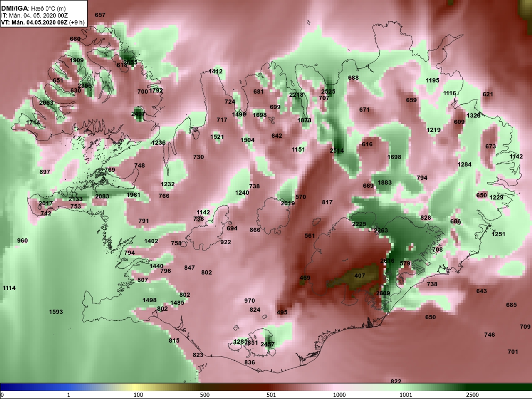Click the map value 1195
The width and height of the screenshot is (532, 399).
point(433,80)
